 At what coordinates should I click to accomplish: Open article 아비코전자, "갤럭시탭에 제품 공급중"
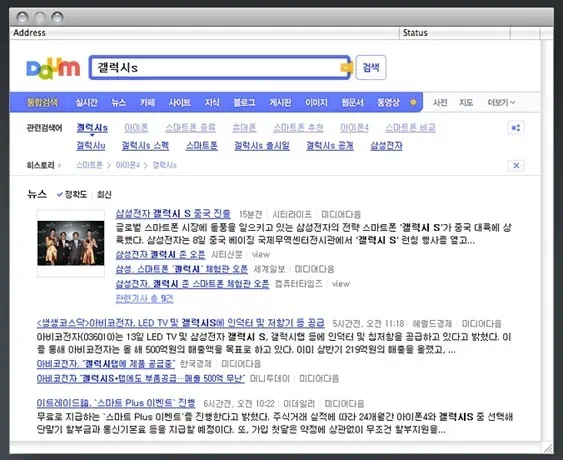pos(106,364)
